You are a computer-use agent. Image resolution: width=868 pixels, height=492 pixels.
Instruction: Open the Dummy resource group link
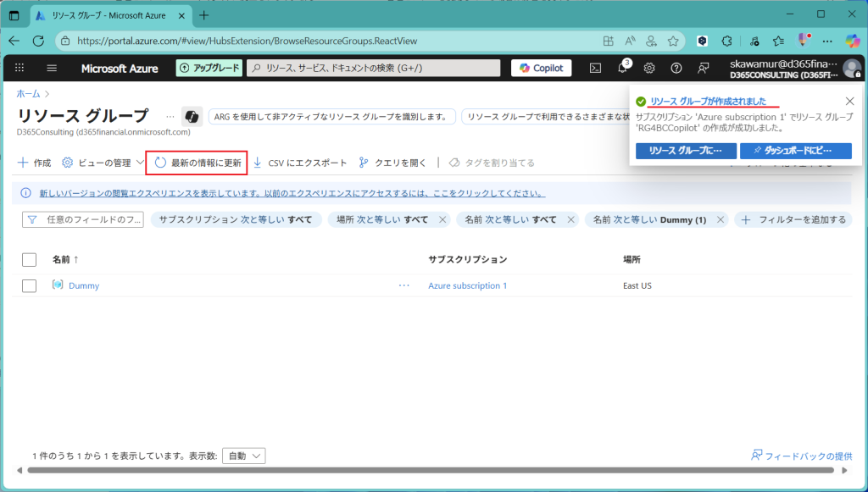[84, 285]
